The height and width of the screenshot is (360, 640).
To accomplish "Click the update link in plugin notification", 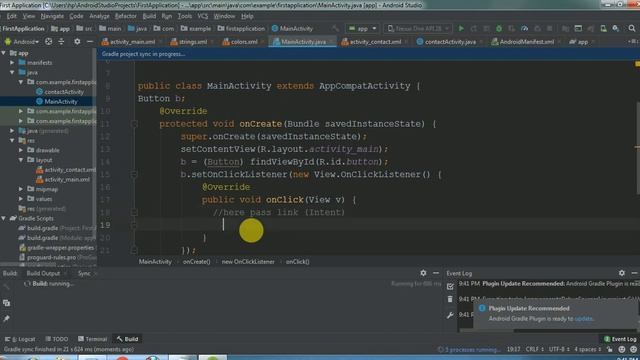I will (x=584, y=319).
